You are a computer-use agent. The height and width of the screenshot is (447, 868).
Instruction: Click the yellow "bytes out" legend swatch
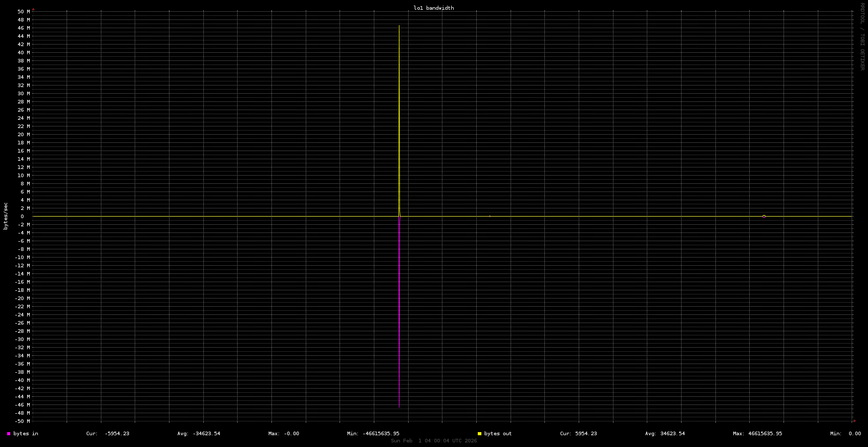tap(479, 434)
